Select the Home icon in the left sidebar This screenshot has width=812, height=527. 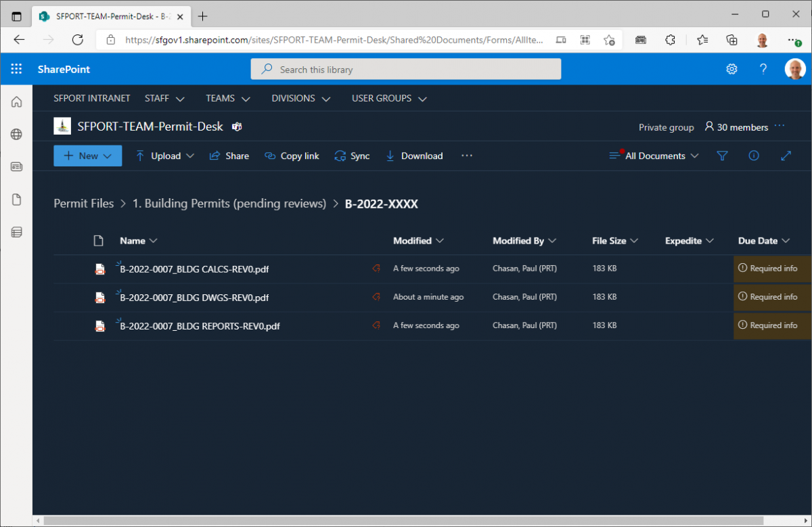(x=16, y=101)
